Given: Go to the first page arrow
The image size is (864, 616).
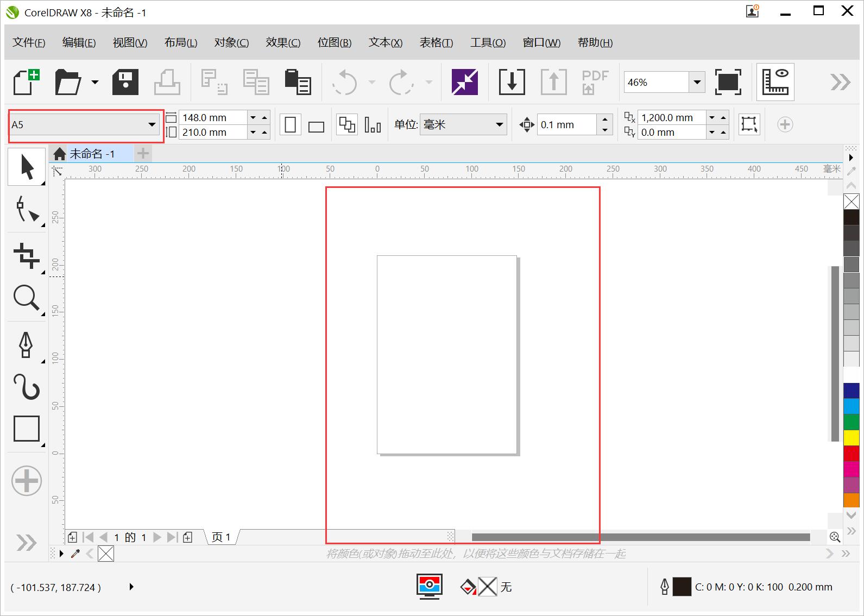Looking at the screenshot, I should [x=88, y=537].
